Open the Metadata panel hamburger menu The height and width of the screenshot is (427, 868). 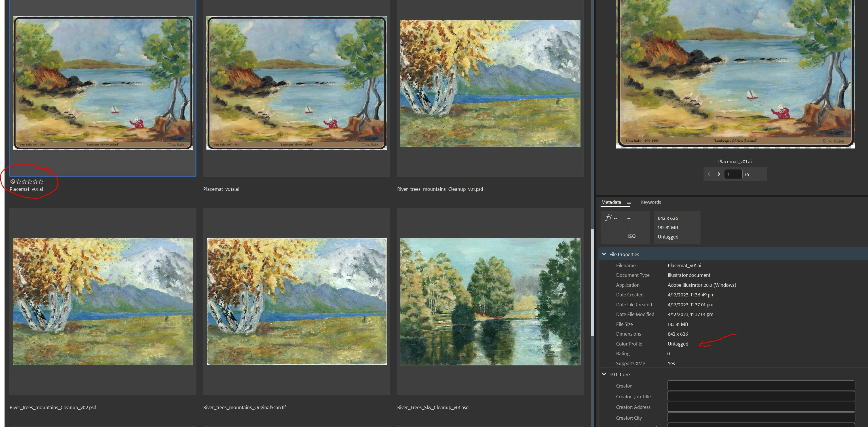[x=629, y=202]
